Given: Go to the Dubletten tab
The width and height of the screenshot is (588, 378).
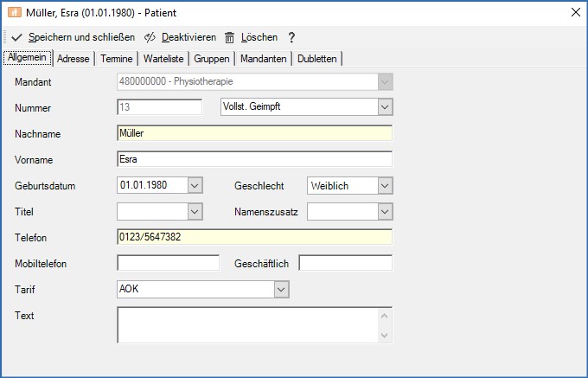Looking at the screenshot, I should 318,58.
